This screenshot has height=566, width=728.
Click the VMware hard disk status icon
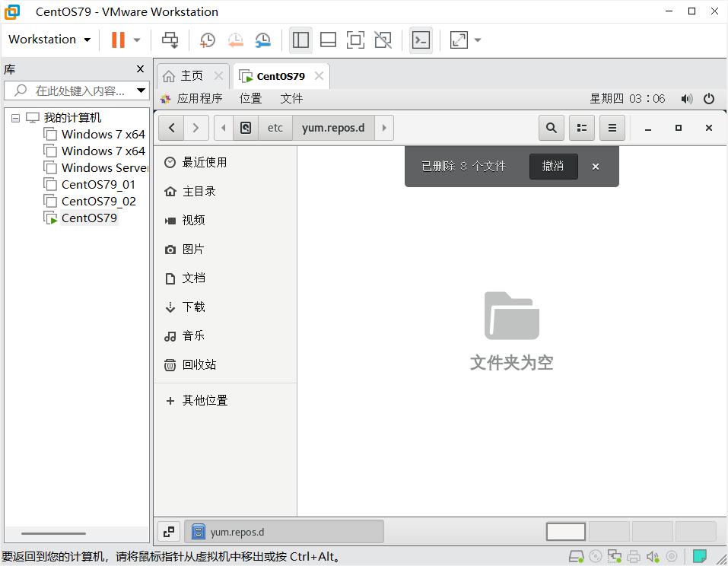point(576,556)
